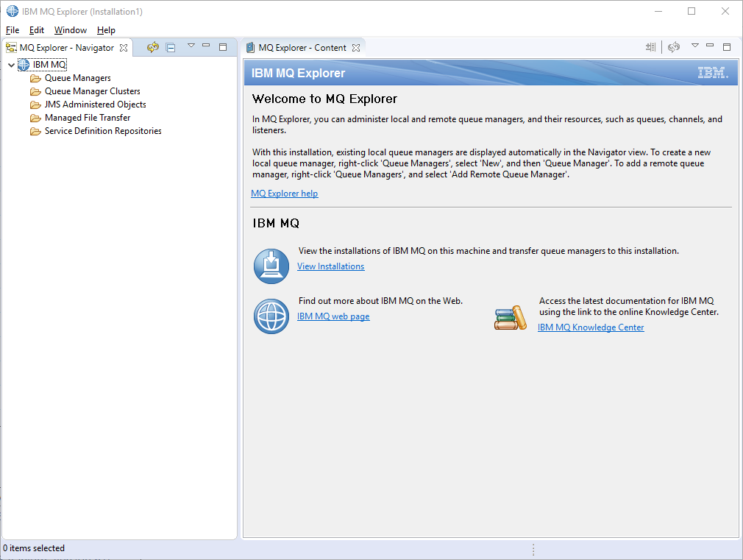Click the '0 items selected' status text

pyautogui.click(x=34, y=548)
